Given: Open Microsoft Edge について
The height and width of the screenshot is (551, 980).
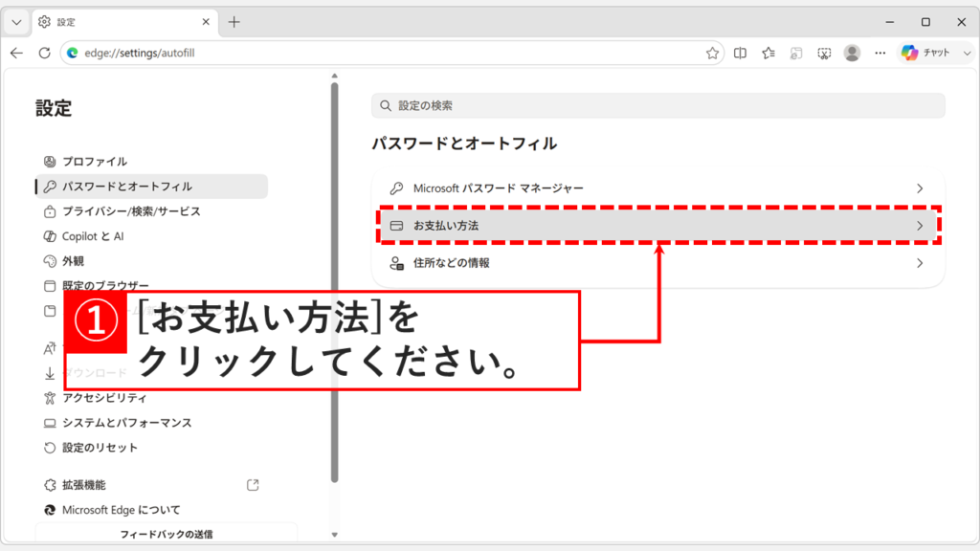Looking at the screenshot, I should (152, 510).
